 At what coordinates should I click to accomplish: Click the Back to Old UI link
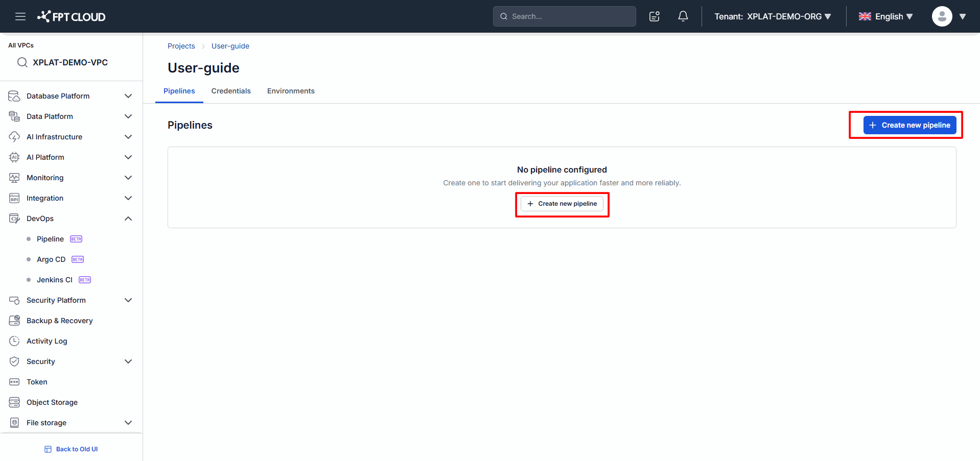[71, 449]
